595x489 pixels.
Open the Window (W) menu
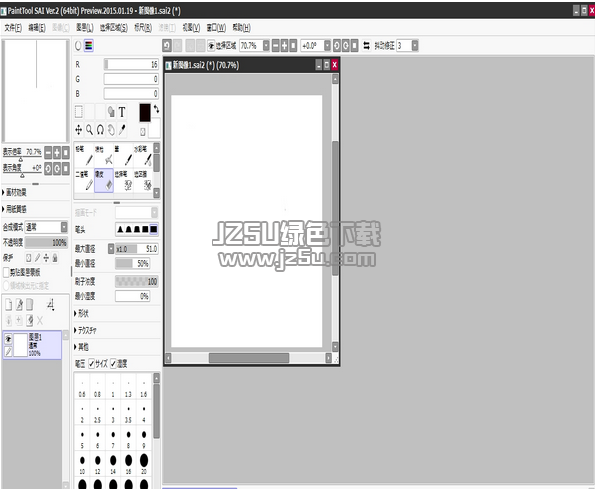click(216, 28)
